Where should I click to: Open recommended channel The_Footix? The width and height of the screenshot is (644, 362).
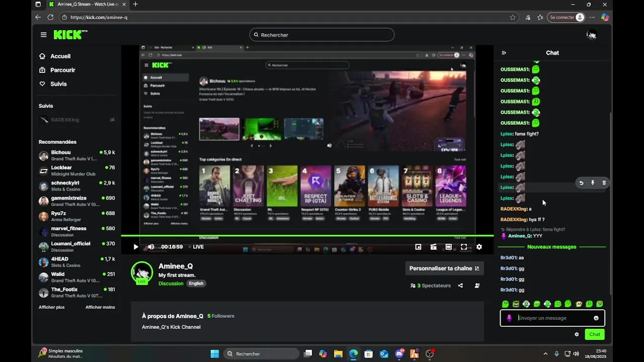[77, 292]
